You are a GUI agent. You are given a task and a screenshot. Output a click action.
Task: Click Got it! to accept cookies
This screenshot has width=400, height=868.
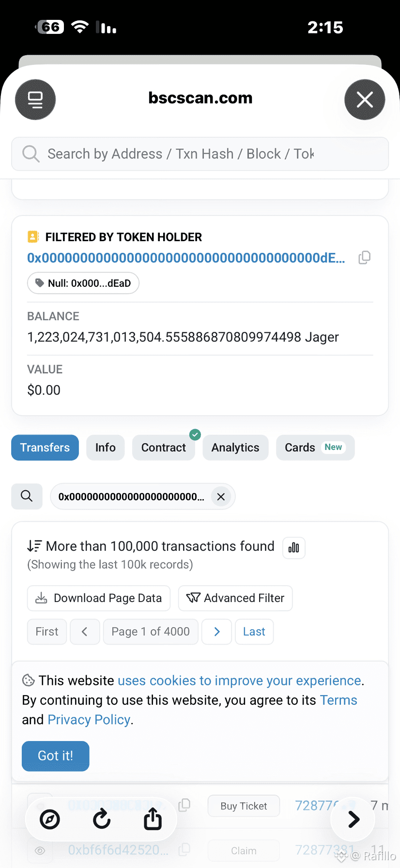tap(56, 756)
